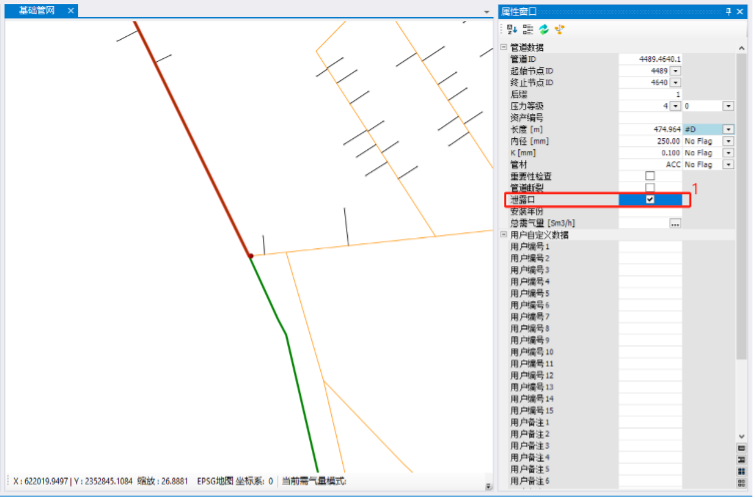The width and height of the screenshot is (755, 498).
Task: Collapse the 管道数据 section
Action: 503,48
